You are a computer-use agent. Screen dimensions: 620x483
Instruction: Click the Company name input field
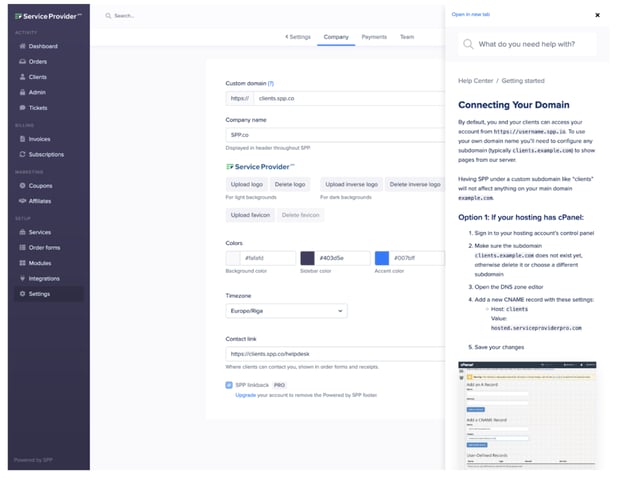335,135
